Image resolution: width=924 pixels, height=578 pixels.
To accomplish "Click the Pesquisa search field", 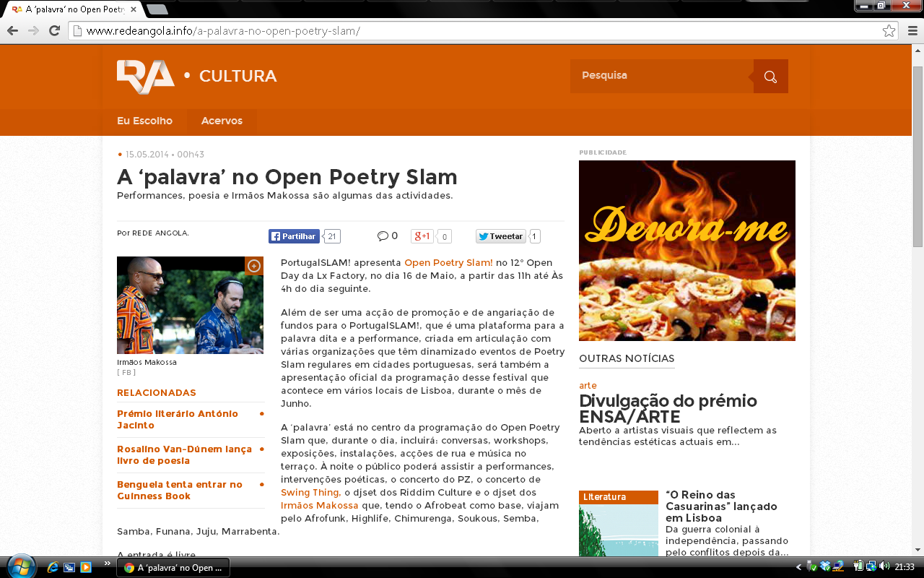I will coord(661,76).
